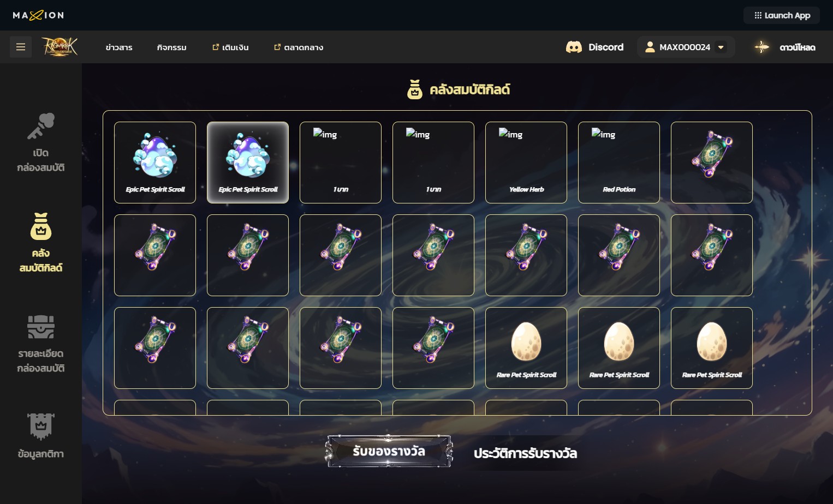The width and height of the screenshot is (833, 504).
Task: Click the key icon to open treasure box
Action: click(x=41, y=126)
